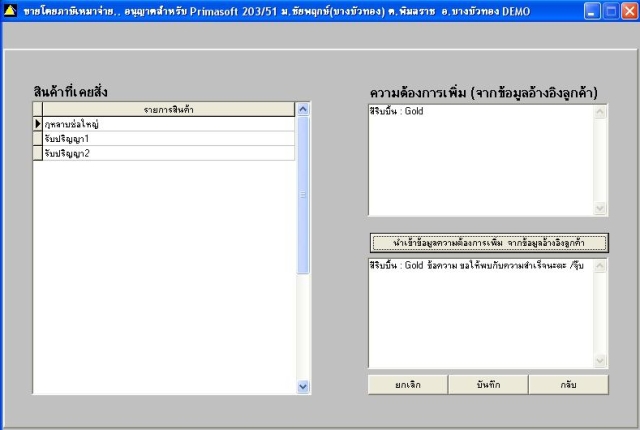Click product list scroll down arrow

(x=303, y=386)
